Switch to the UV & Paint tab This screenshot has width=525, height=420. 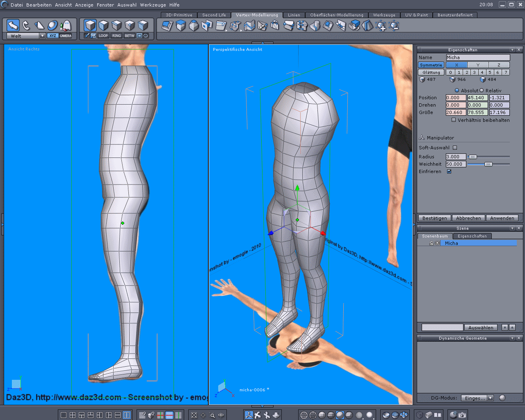pos(416,15)
